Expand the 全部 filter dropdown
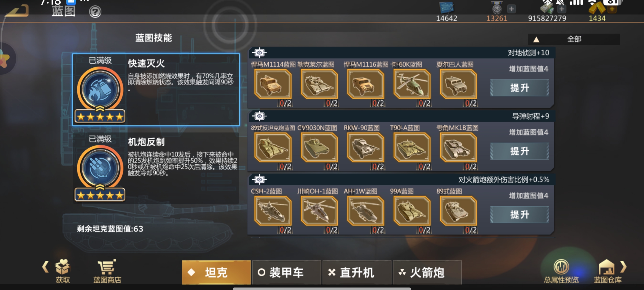The height and width of the screenshot is (290, 644). pos(574,39)
